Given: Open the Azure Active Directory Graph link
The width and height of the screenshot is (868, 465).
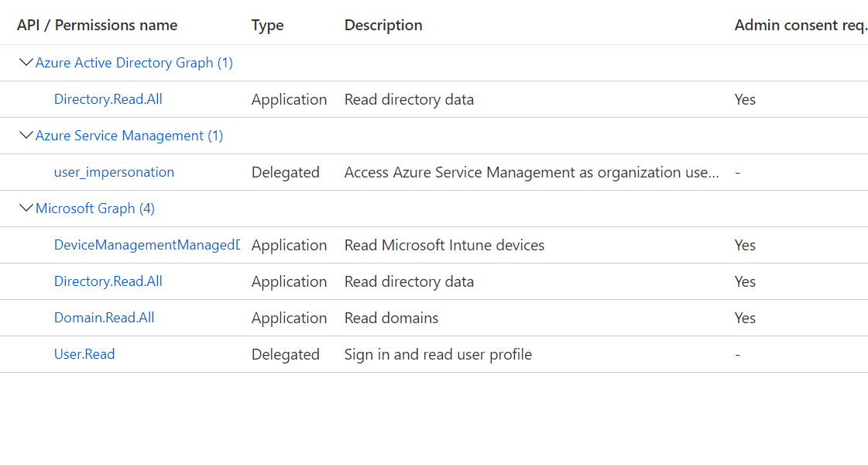Looking at the screenshot, I should click(x=133, y=62).
